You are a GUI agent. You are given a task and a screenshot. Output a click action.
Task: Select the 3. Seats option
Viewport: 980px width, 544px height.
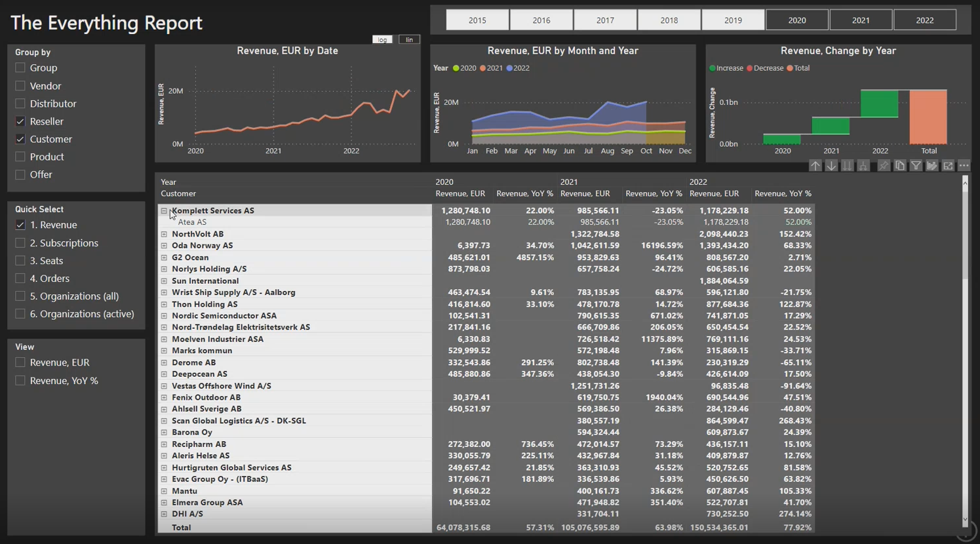pos(20,260)
